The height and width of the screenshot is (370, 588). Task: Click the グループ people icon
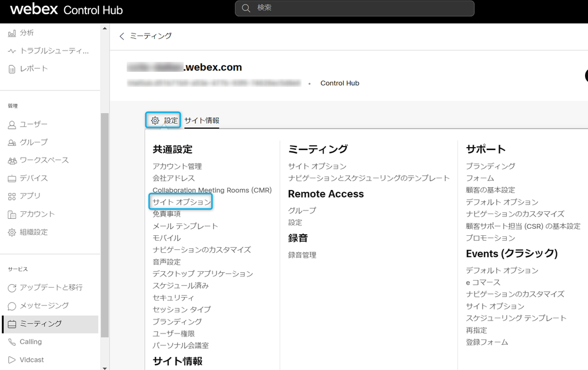[12, 142]
